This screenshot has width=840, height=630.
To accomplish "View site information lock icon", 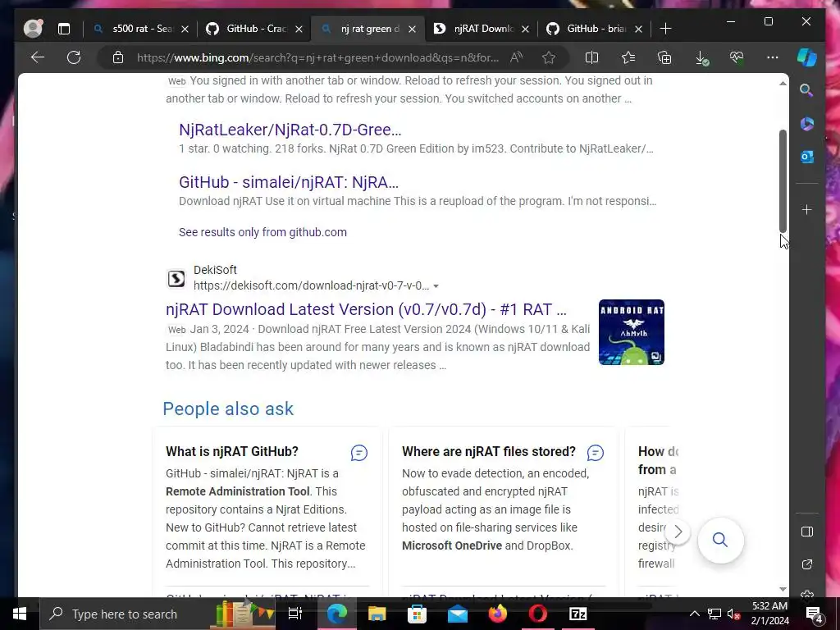I will 118,57.
